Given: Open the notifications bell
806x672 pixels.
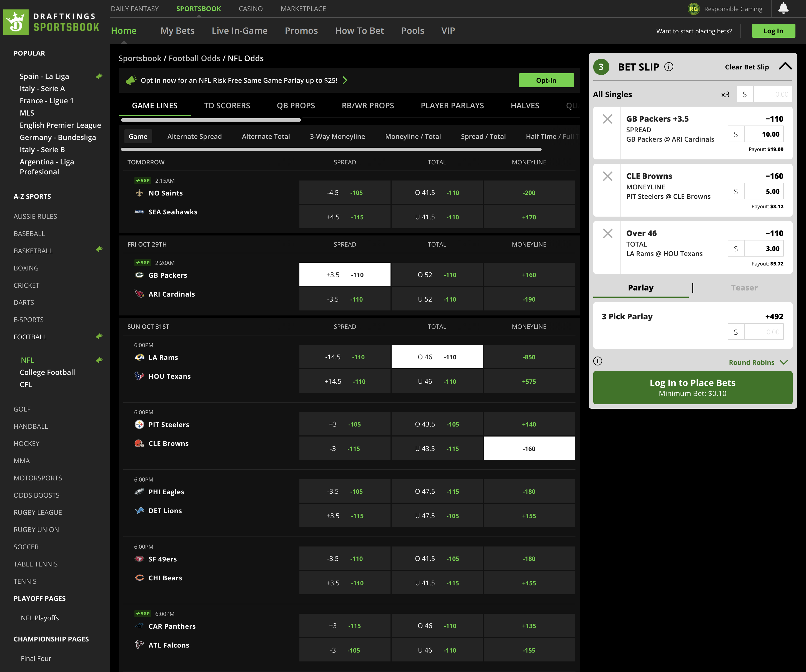Looking at the screenshot, I should click(x=783, y=8).
